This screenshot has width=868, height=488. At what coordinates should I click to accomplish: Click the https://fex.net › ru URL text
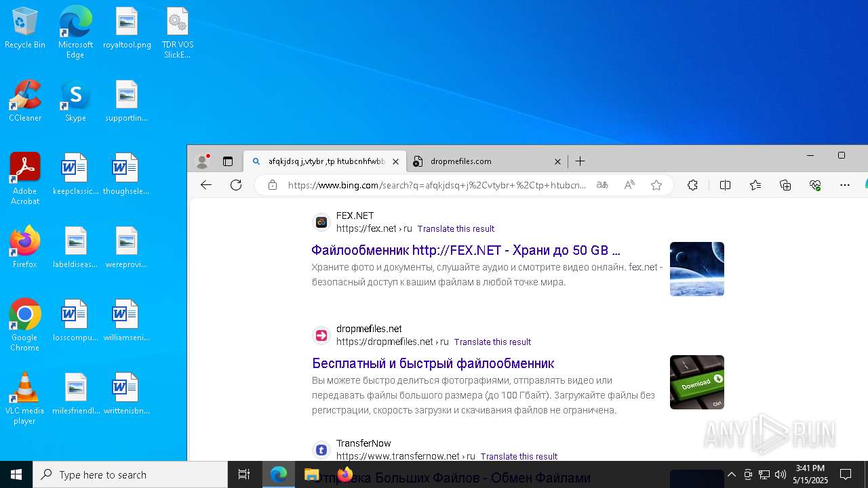point(374,229)
